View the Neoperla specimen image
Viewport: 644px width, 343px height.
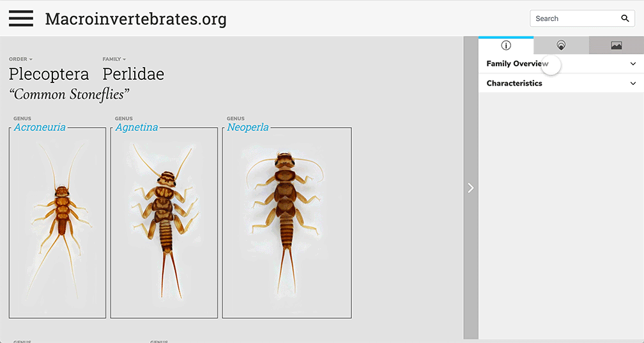(287, 223)
